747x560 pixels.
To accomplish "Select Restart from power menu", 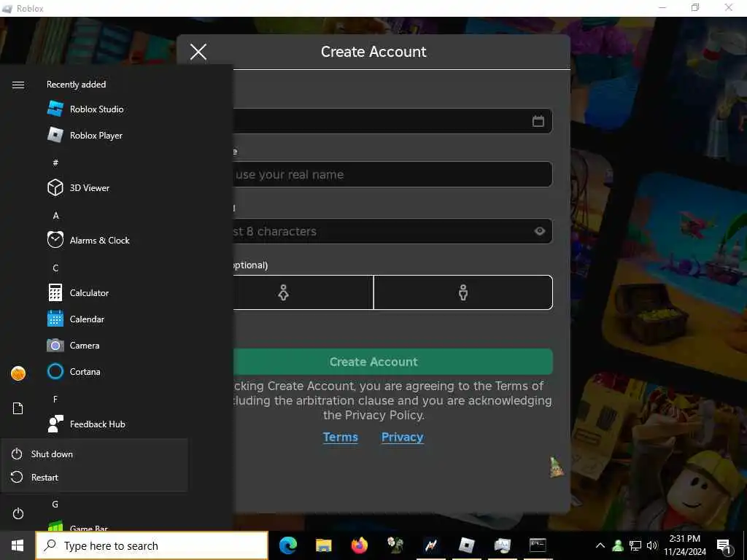I will tap(94, 477).
